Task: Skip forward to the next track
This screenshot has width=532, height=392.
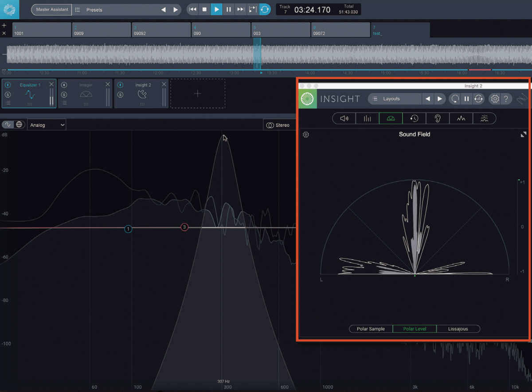Action: pyautogui.click(x=240, y=9)
